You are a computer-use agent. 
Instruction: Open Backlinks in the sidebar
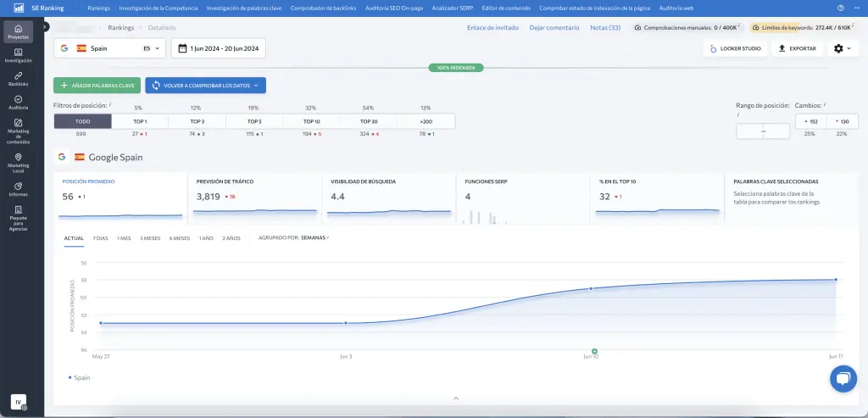[x=19, y=79]
